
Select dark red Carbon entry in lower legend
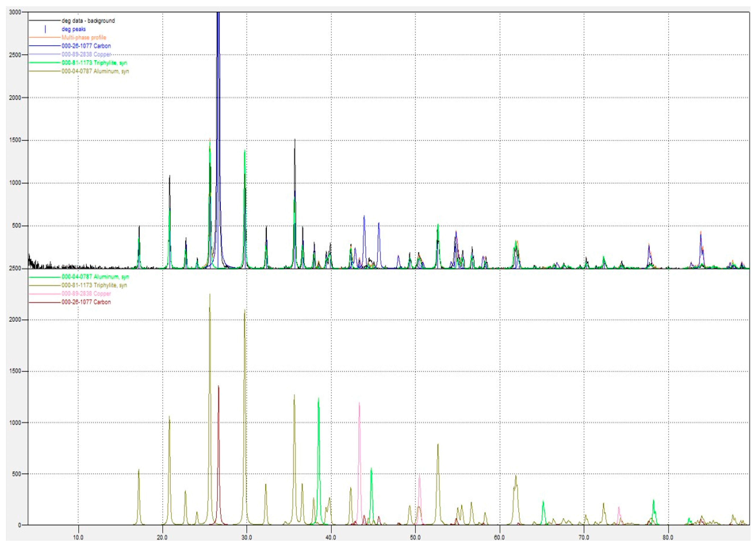point(86,302)
